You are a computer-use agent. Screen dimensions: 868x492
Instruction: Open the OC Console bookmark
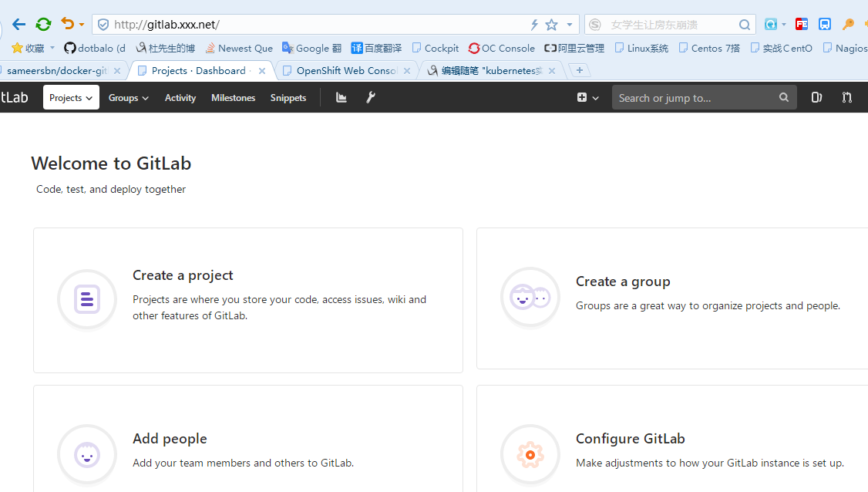[x=502, y=49]
